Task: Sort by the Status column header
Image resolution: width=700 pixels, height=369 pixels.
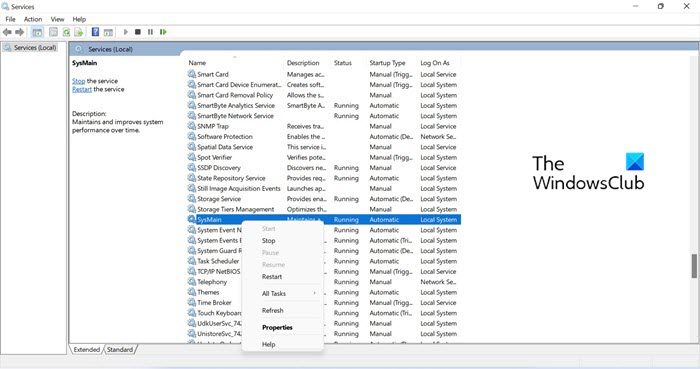Action: click(343, 63)
